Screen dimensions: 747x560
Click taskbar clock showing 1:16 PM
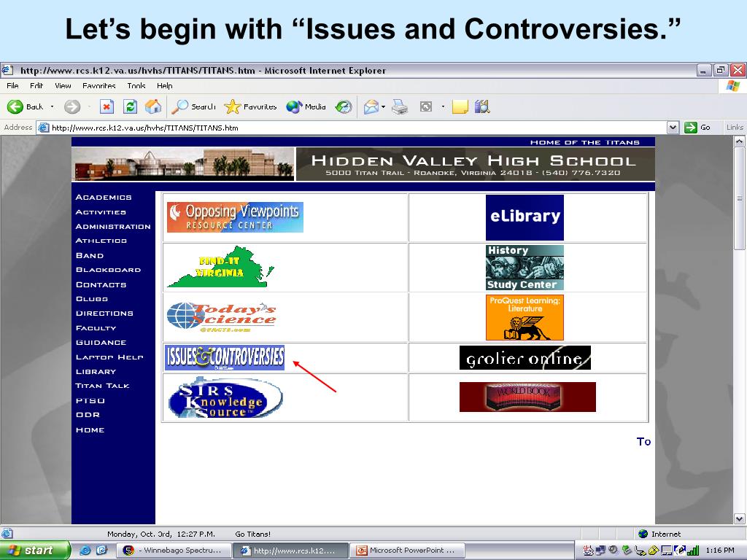(720, 550)
